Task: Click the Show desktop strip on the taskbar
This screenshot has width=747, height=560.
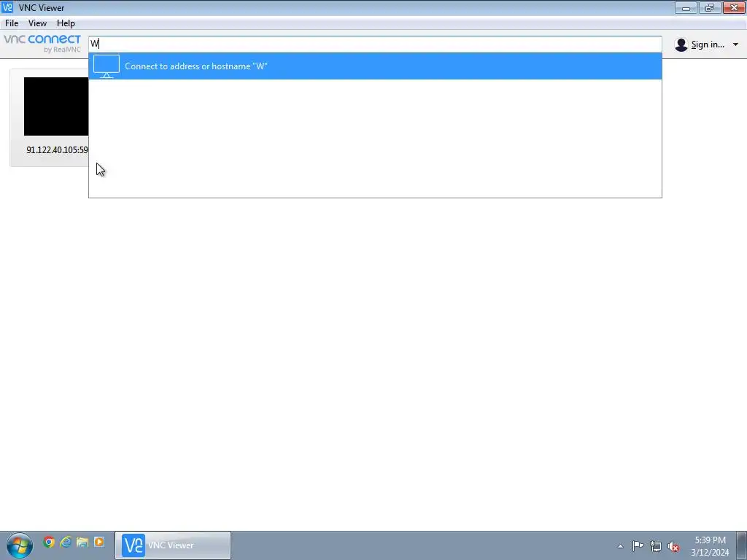Action: [x=742, y=545]
